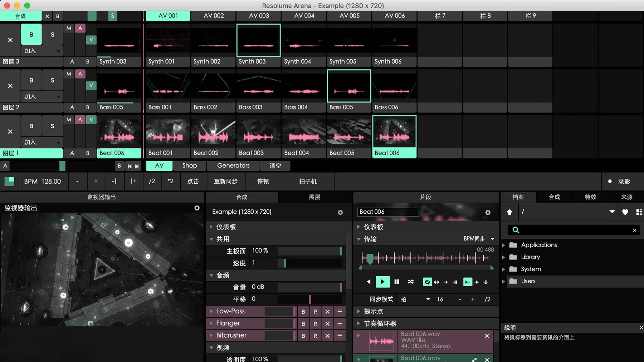This screenshot has width=644, height=362.
Task: Toggle bypass B on layer 3
Action: point(31,35)
